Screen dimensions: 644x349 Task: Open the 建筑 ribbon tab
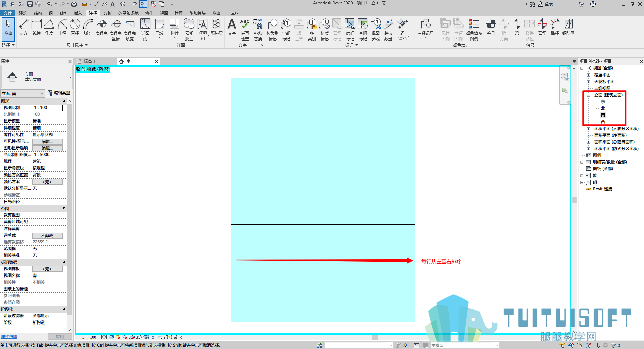tap(23, 13)
